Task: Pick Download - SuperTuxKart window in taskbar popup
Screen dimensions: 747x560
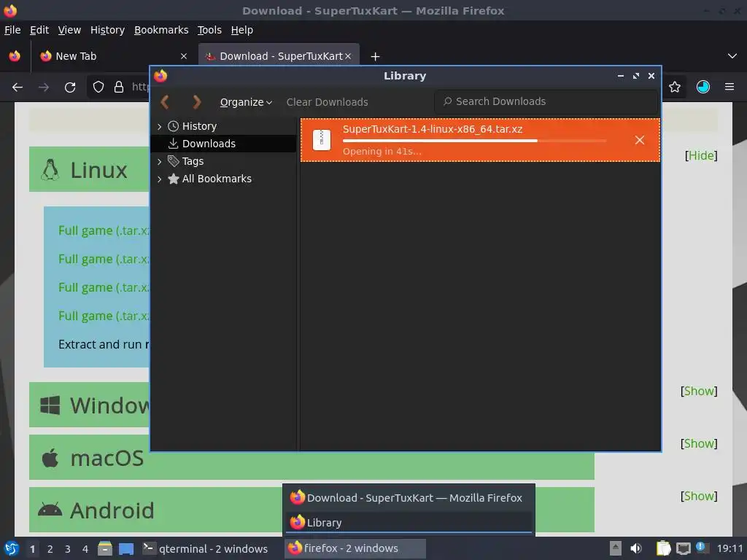Action: click(x=409, y=498)
